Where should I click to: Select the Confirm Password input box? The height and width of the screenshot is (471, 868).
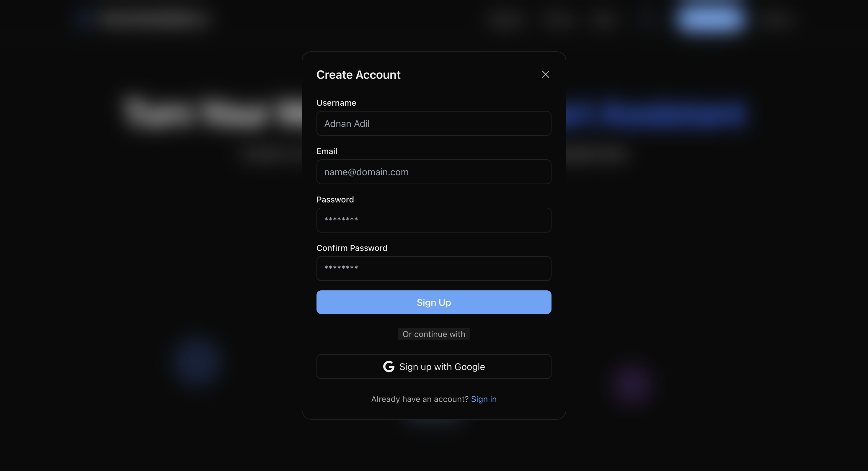(x=434, y=269)
